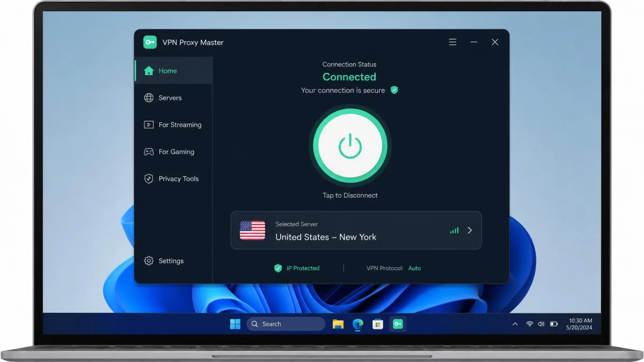Minimize the VPN Proxy Master window
644x362 pixels.
tap(474, 42)
